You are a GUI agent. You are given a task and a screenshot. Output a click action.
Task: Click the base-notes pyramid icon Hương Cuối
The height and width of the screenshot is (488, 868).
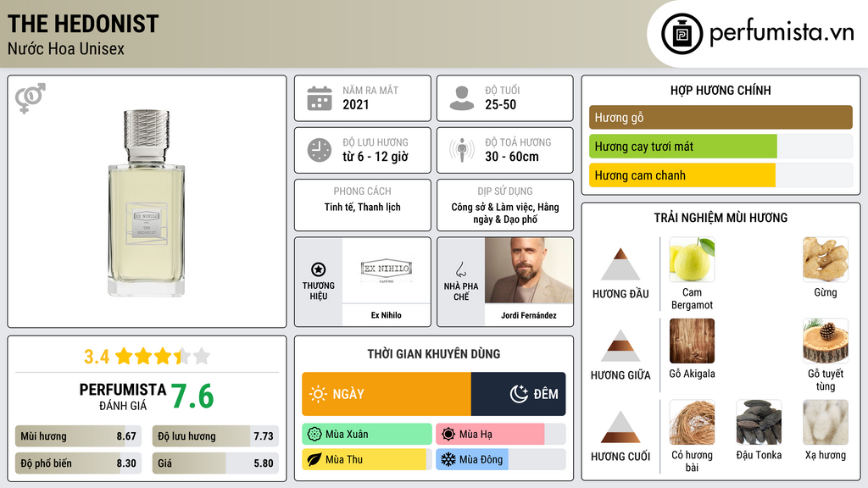620,427
